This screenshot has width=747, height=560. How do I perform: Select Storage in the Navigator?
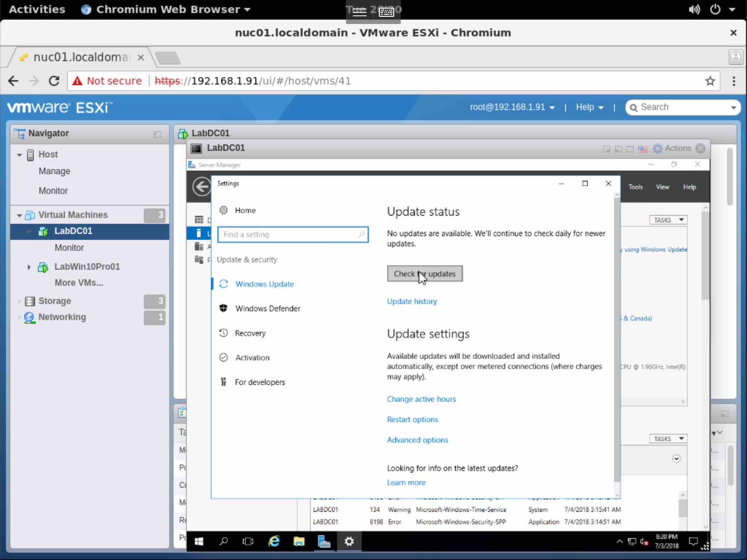click(55, 301)
